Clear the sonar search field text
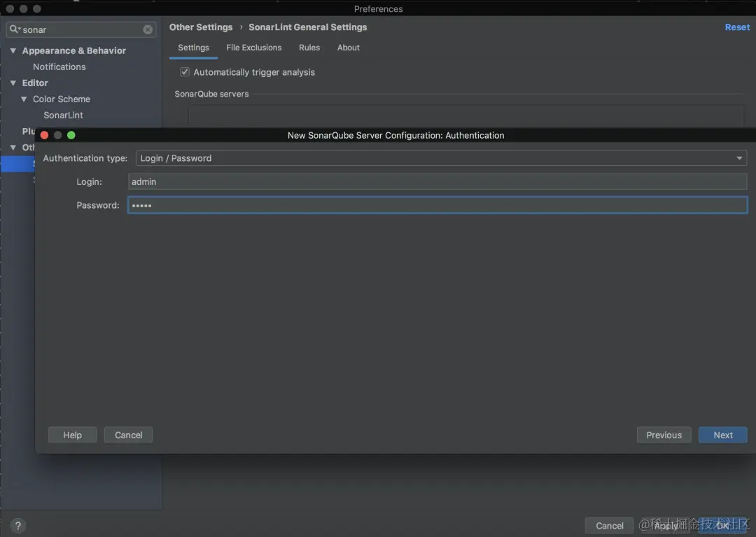 (x=148, y=30)
